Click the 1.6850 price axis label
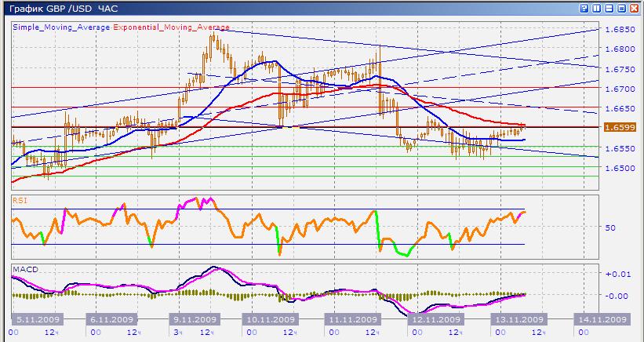644x342 pixels. click(620, 30)
